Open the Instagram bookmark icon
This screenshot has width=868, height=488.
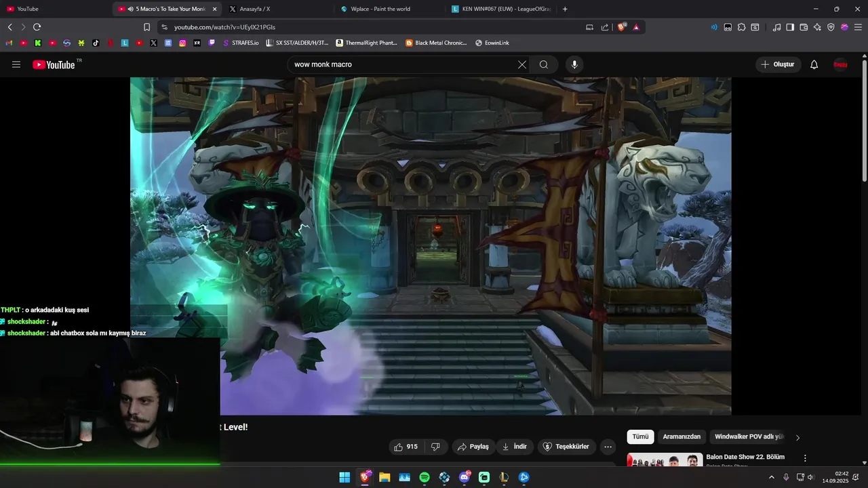182,43
